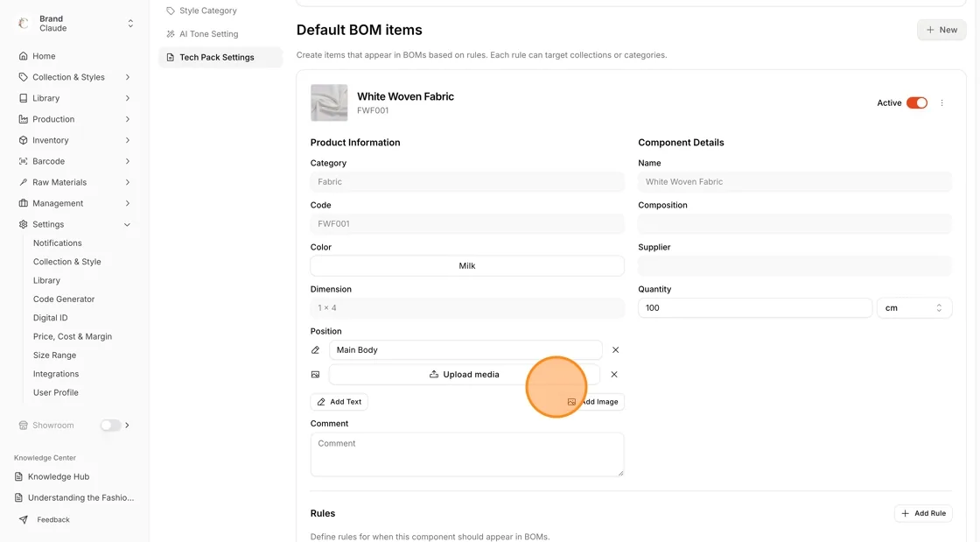Remove the Upload media position row

(x=614, y=375)
